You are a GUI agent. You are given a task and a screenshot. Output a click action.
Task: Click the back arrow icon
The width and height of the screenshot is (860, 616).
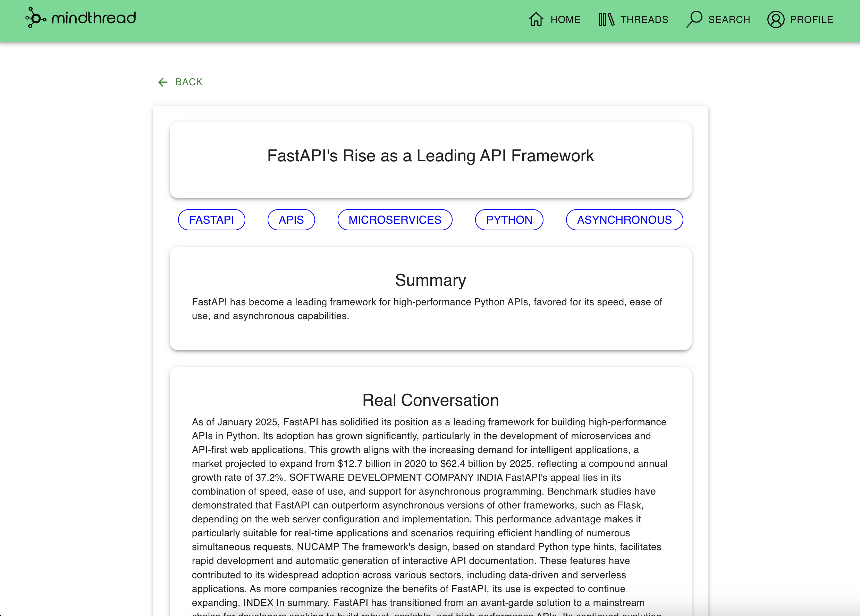(163, 82)
